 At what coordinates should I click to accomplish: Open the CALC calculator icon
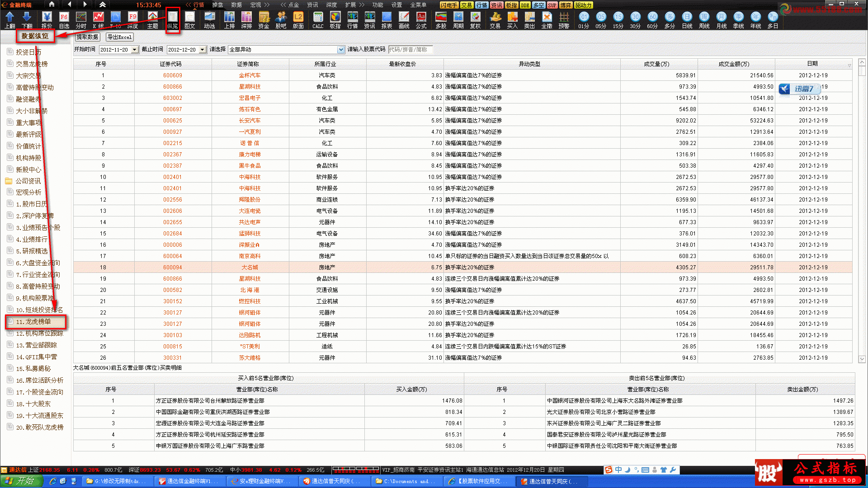pyautogui.click(x=318, y=20)
